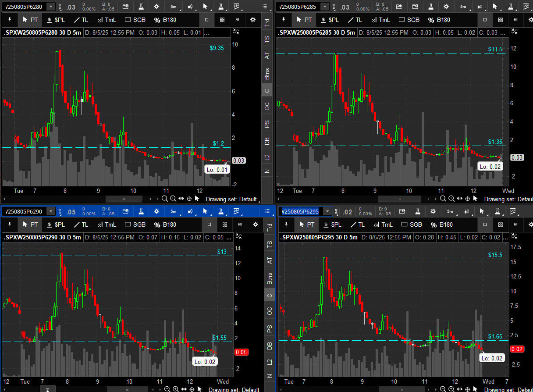Open the 5m timeframe selector in P6285 chart
Screen dimensions: 533x392
pyautogui.click(x=463, y=7)
